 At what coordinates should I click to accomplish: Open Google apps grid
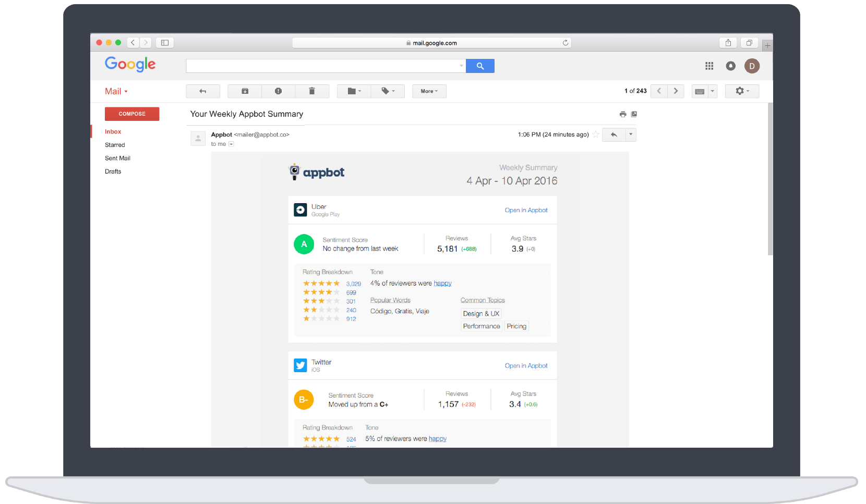pos(709,66)
